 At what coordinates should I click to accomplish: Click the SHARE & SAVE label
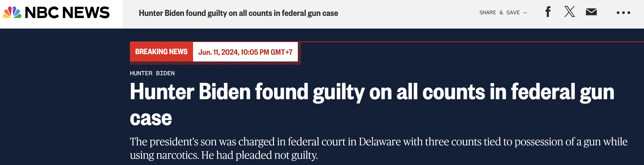[x=499, y=13]
